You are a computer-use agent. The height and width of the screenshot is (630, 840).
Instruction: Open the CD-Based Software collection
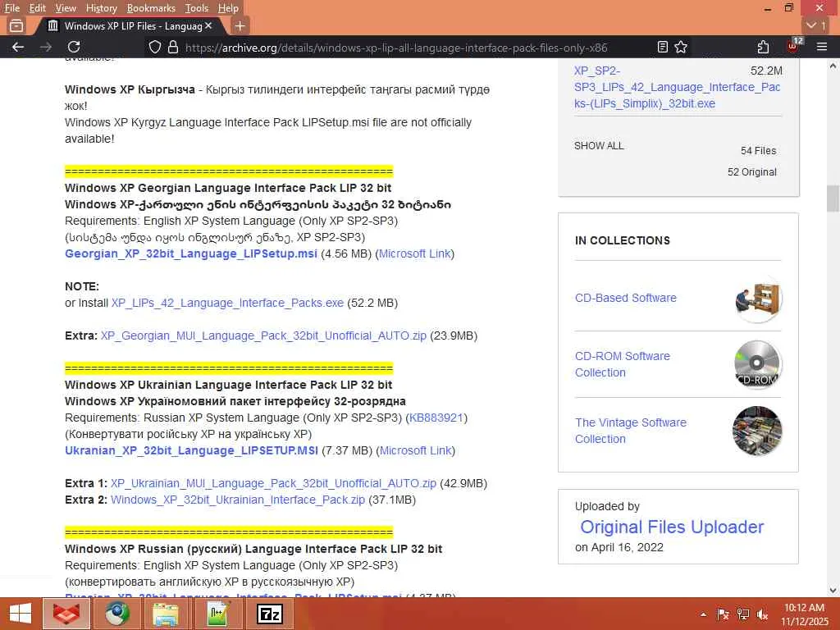[625, 298]
